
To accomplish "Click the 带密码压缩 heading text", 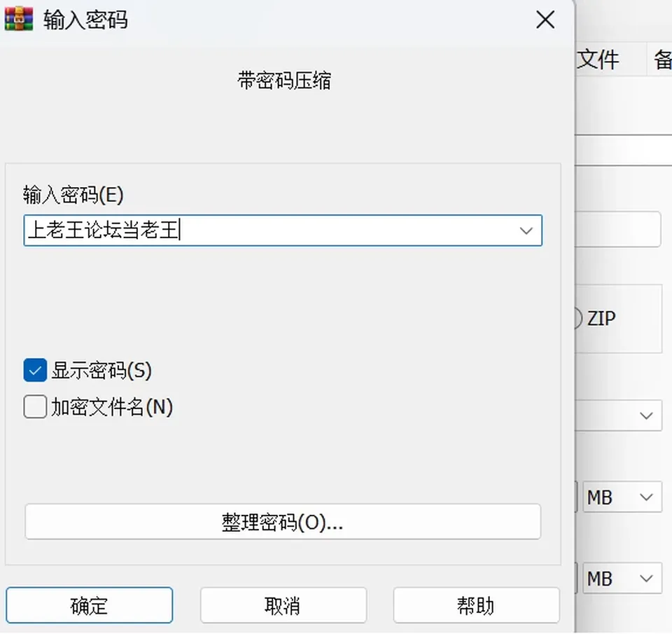I will tap(284, 81).
